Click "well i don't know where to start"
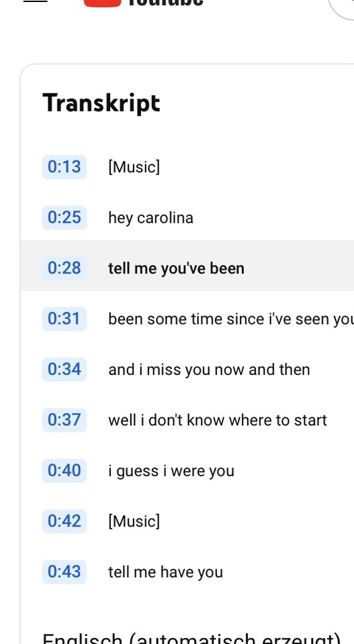 [218, 420]
